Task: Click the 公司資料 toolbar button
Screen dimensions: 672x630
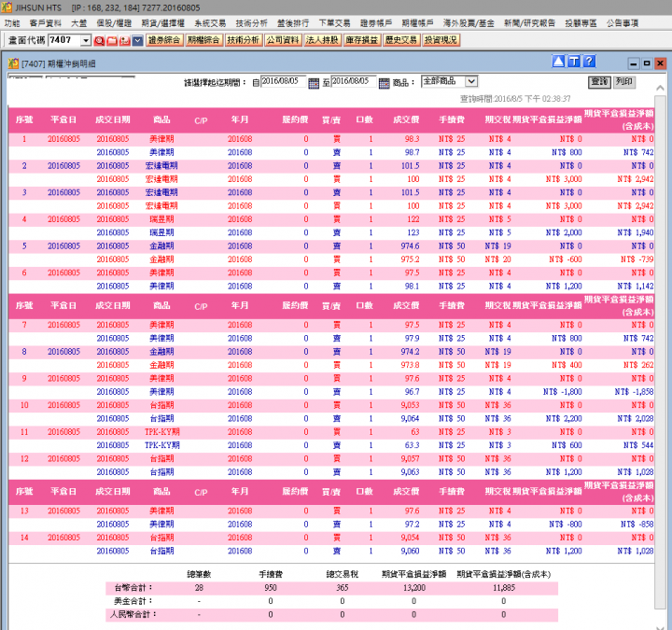Action: coord(283,40)
